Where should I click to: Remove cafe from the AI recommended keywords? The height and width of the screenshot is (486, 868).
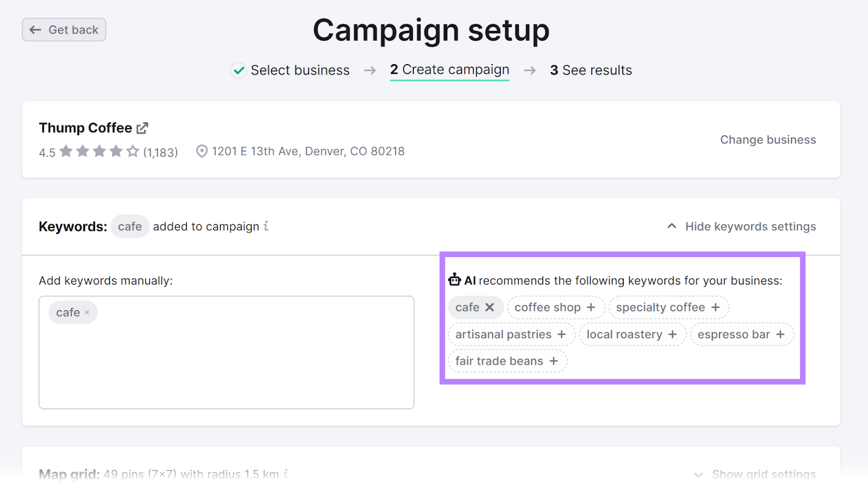click(489, 307)
